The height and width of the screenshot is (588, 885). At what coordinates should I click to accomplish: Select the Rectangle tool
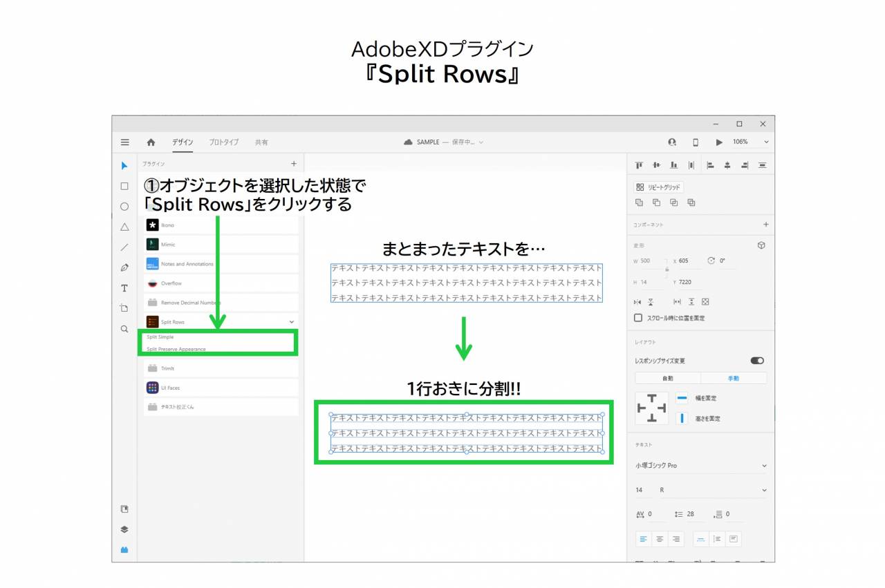[124, 186]
